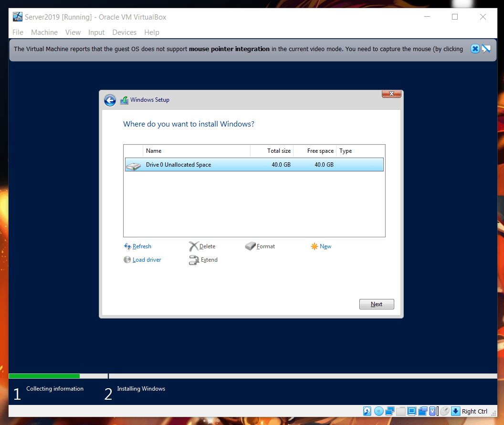Click the optical disc status bar icon
The height and width of the screenshot is (425, 504).
point(379,411)
